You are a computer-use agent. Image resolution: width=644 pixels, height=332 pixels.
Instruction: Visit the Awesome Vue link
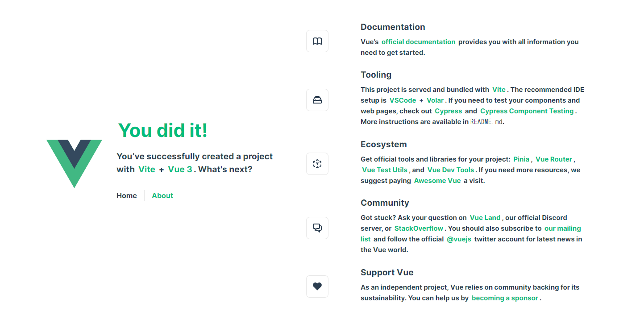pyautogui.click(x=437, y=181)
